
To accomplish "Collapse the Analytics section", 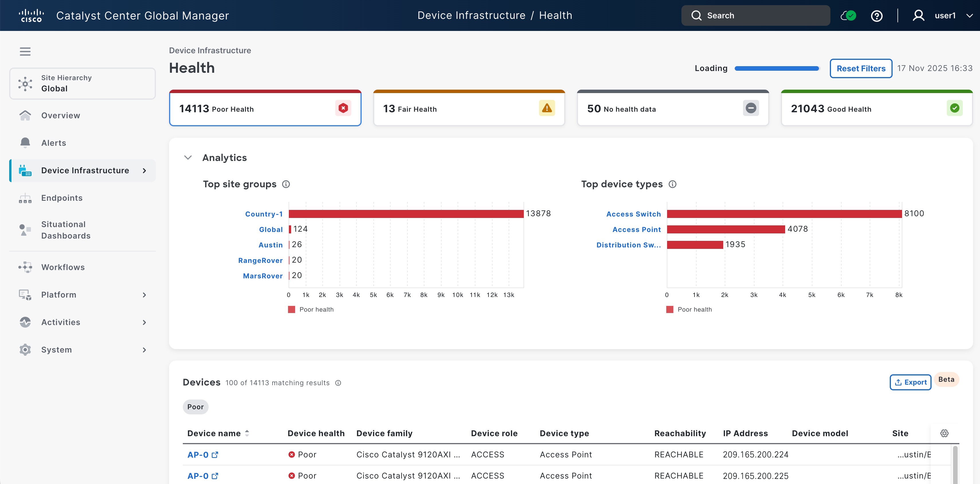I will 188,158.
